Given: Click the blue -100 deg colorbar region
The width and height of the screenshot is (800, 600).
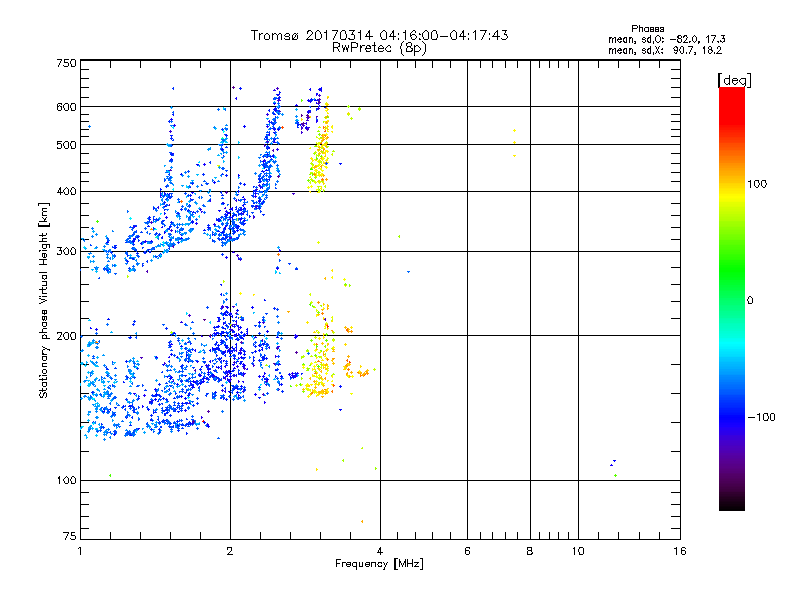Looking at the screenshot, I should point(732,417).
